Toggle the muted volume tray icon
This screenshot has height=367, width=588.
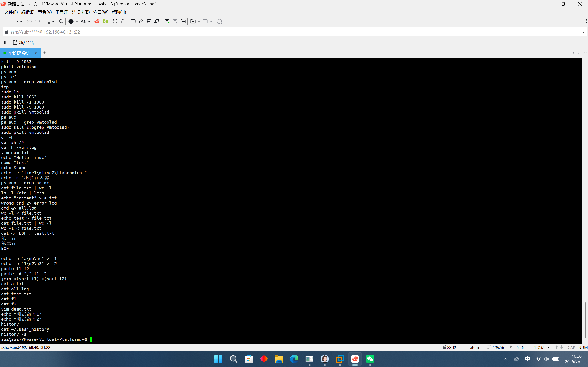pyautogui.click(x=547, y=359)
